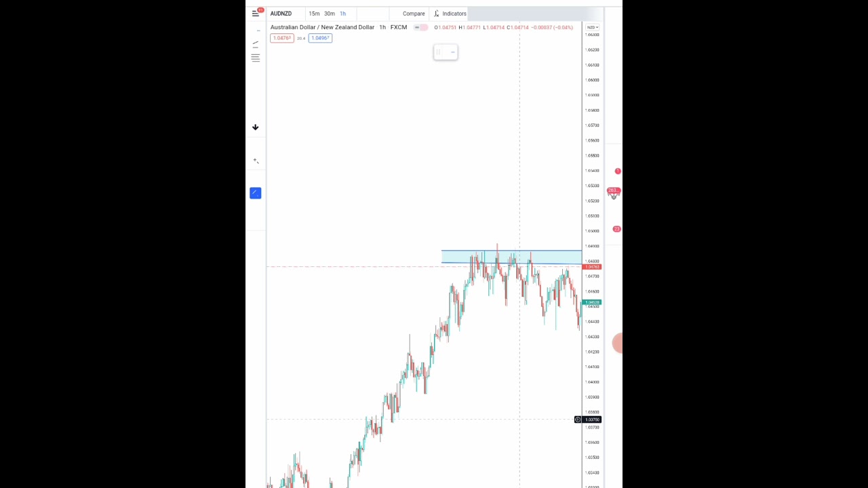
Task: Click the red 263 badge icon on right sidebar
Action: [613, 192]
